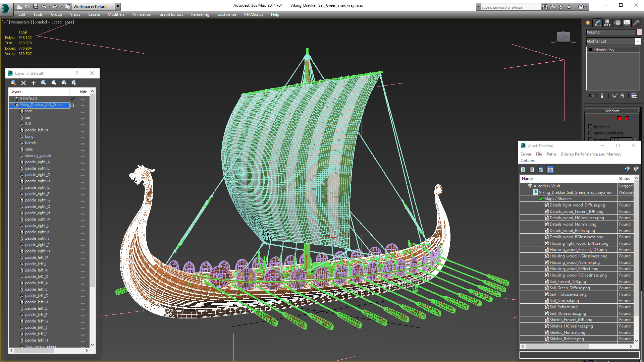Click Create New Layer icon in Layer dialog
Screen dimensions: 644x362
coord(13,83)
